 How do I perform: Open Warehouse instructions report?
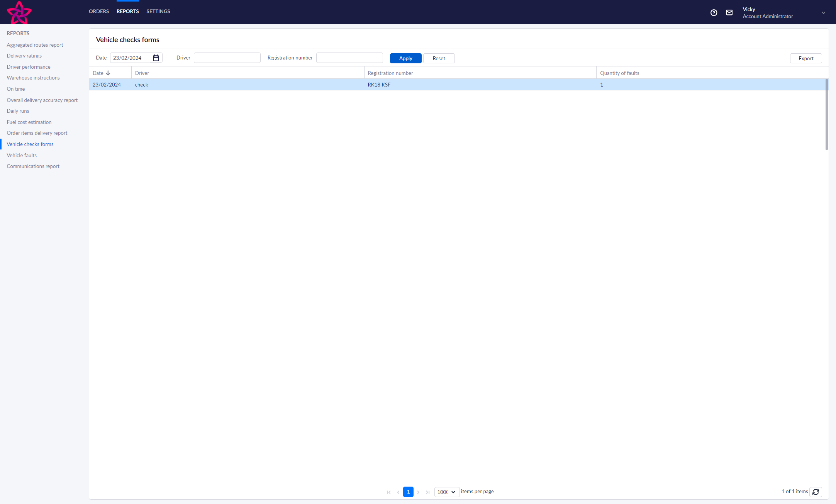[33, 78]
